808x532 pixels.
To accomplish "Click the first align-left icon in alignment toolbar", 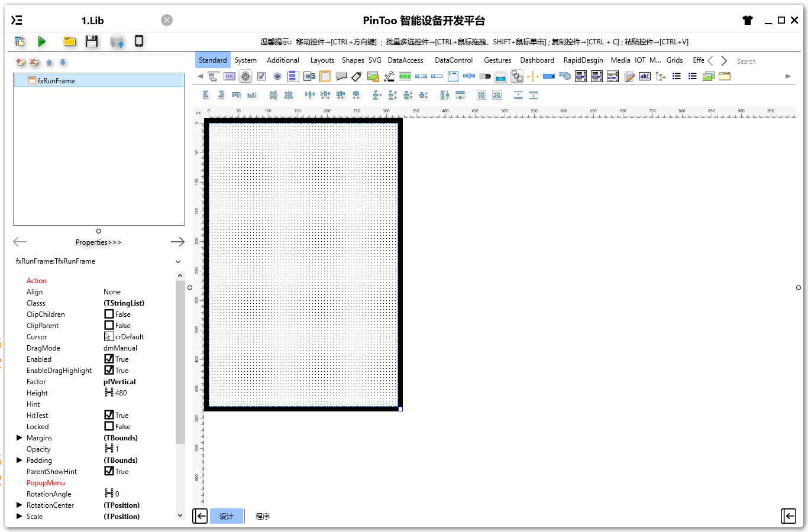I will point(206,95).
